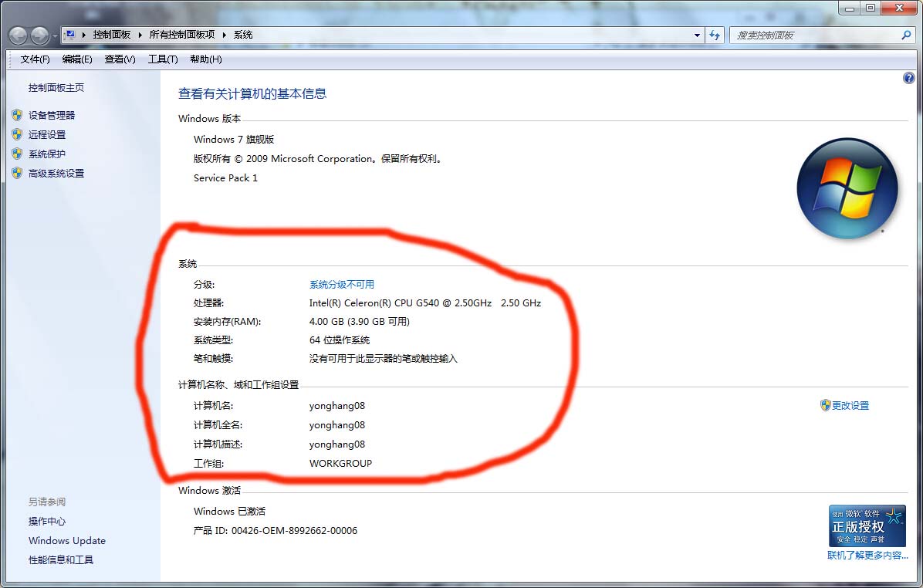Click the shield icon beside 远程设置

tap(17, 134)
